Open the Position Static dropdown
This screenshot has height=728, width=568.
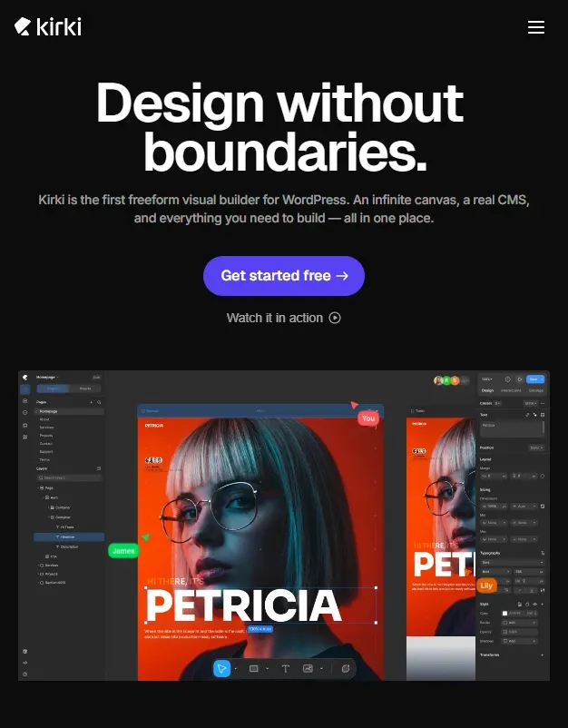pos(536,448)
